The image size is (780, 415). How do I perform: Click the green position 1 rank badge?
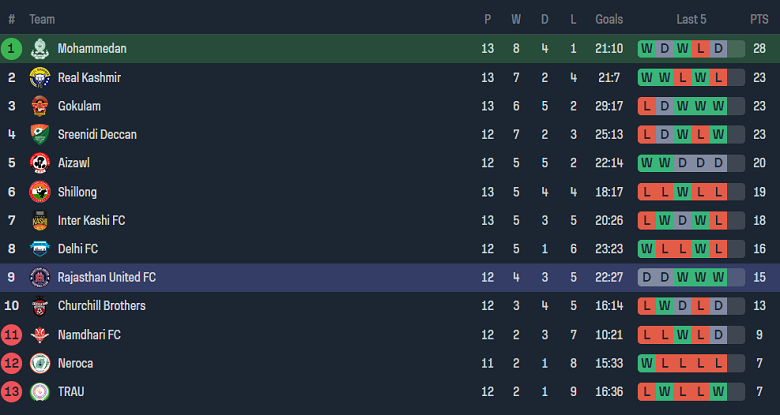tap(12, 48)
